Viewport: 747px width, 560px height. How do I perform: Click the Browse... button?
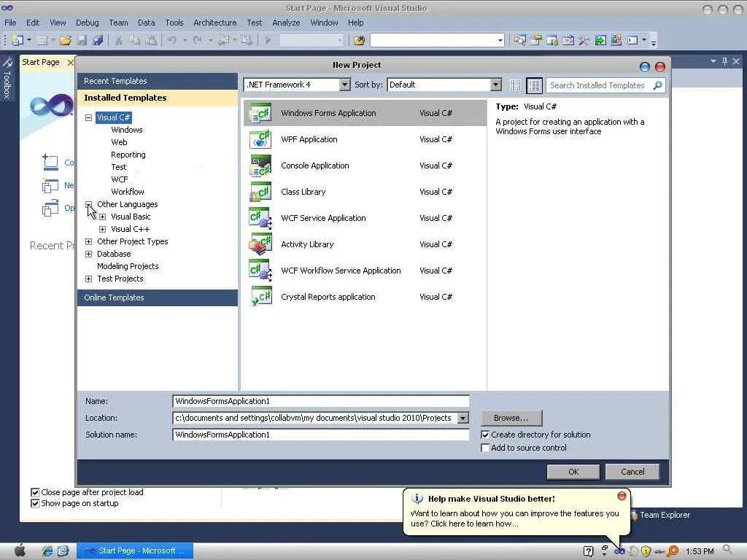pos(511,418)
